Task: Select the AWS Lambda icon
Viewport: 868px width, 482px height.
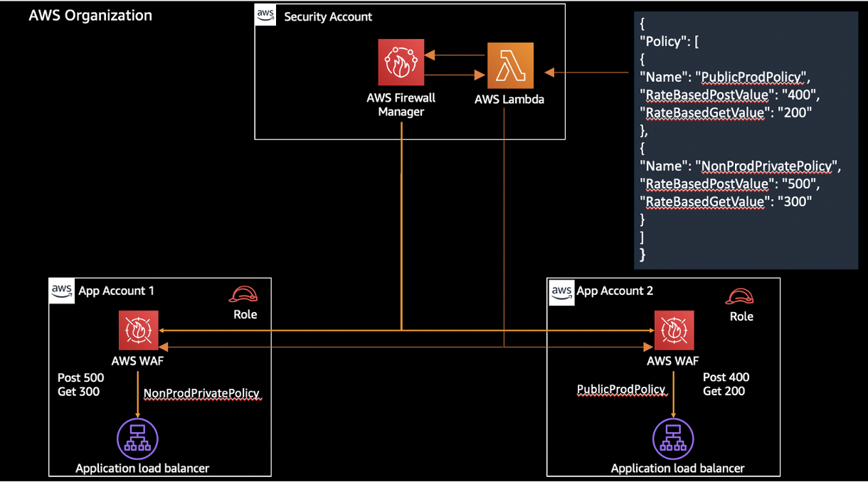Action: [509, 65]
